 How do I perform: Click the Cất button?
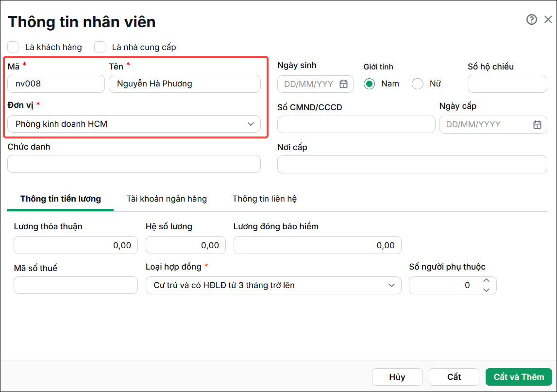click(454, 377)
